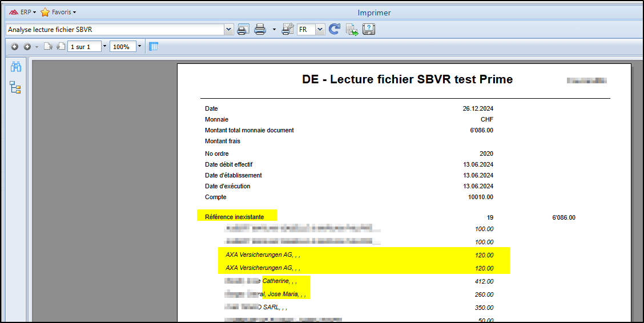Click the 'Montant frais' label
This screenshot has width=644, height=323.
[223, 141]
